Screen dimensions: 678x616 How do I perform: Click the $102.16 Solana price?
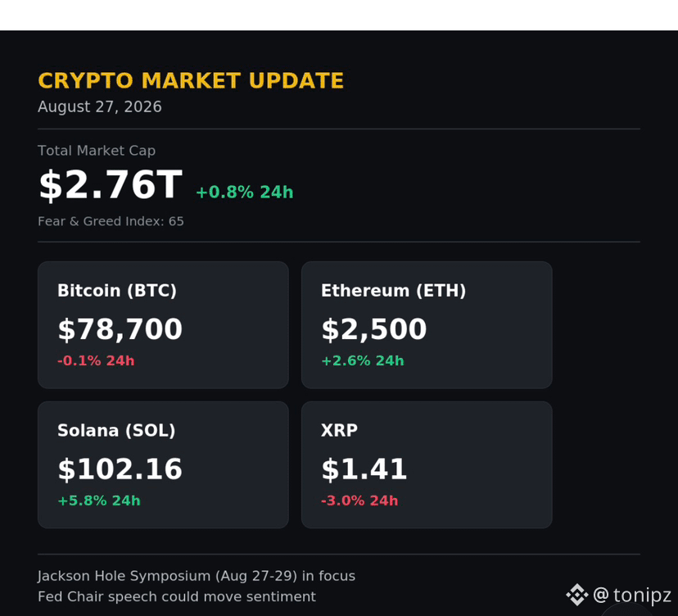[120, 469]
